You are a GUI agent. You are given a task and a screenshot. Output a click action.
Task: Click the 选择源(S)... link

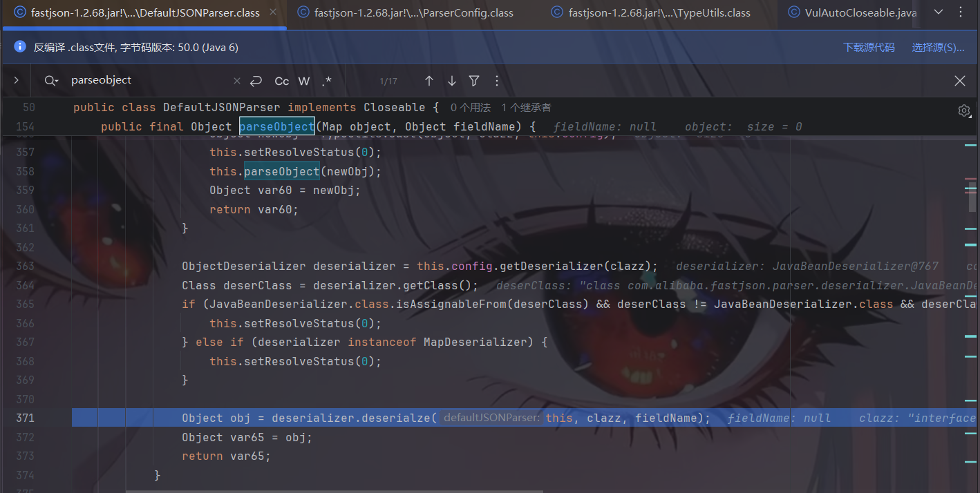(x=938, y=47)
